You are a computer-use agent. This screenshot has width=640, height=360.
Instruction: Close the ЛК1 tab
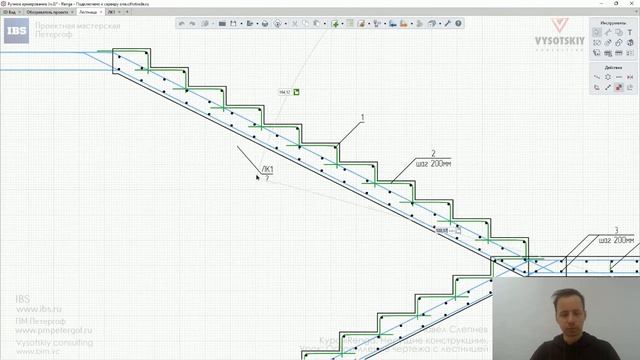click(x=119, y=12)
